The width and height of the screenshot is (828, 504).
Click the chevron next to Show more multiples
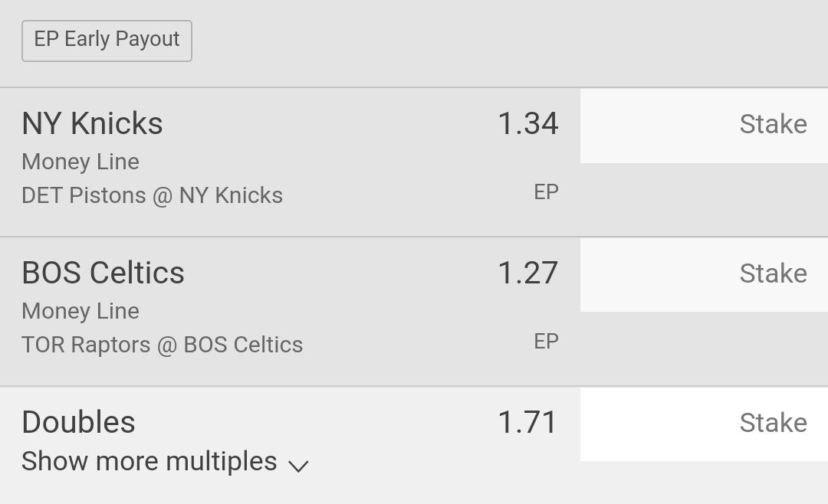tap(298, 466)
